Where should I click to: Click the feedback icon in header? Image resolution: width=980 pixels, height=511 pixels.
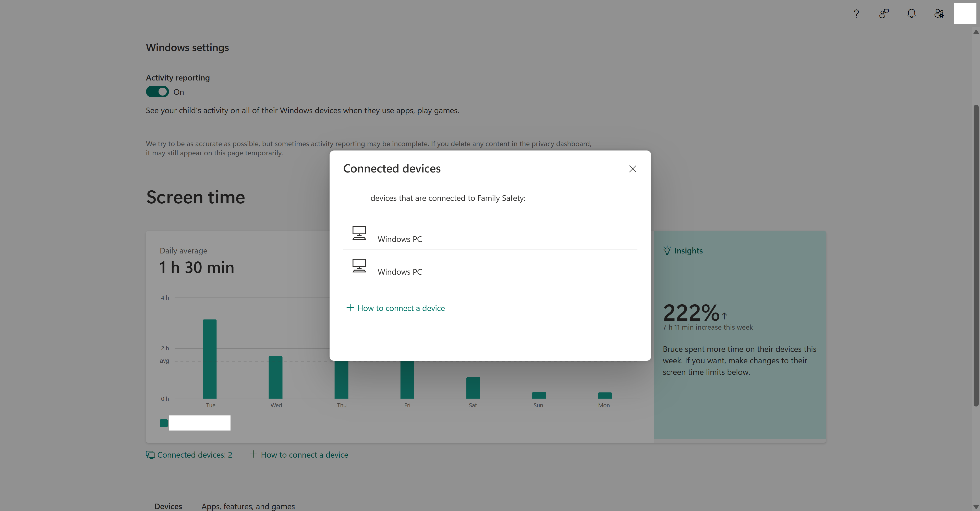[884, 14]
